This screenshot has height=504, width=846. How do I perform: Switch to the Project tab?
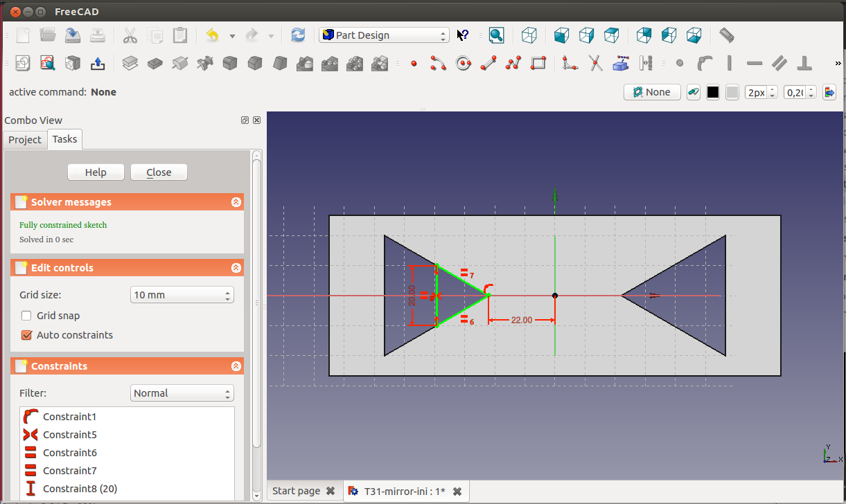point(25,140)
